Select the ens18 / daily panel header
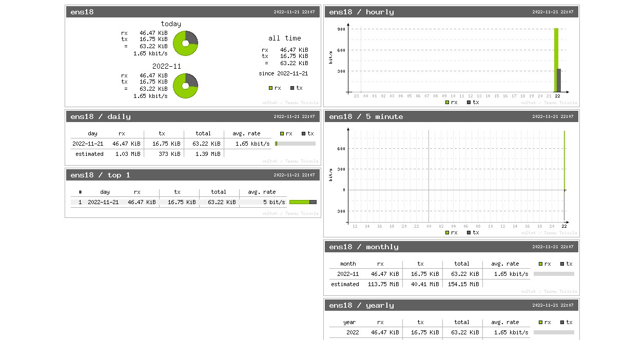Viewport: 644px width, 340px height. 193,116
